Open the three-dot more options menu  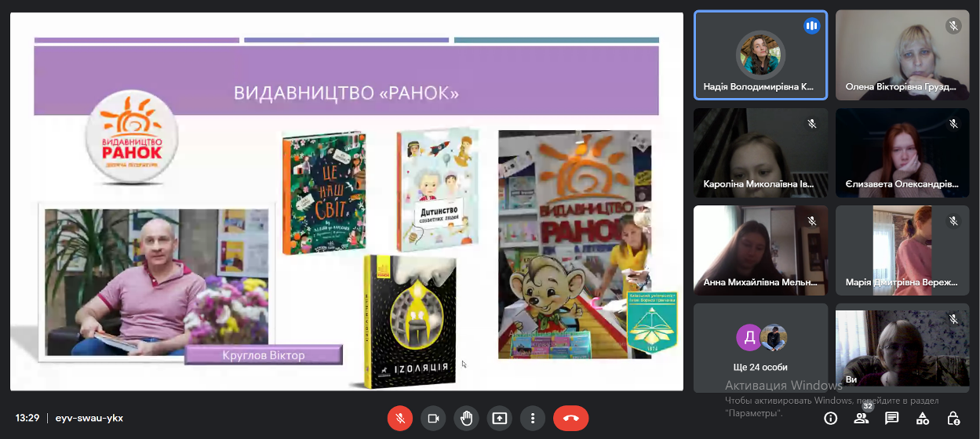click(533, 418)
